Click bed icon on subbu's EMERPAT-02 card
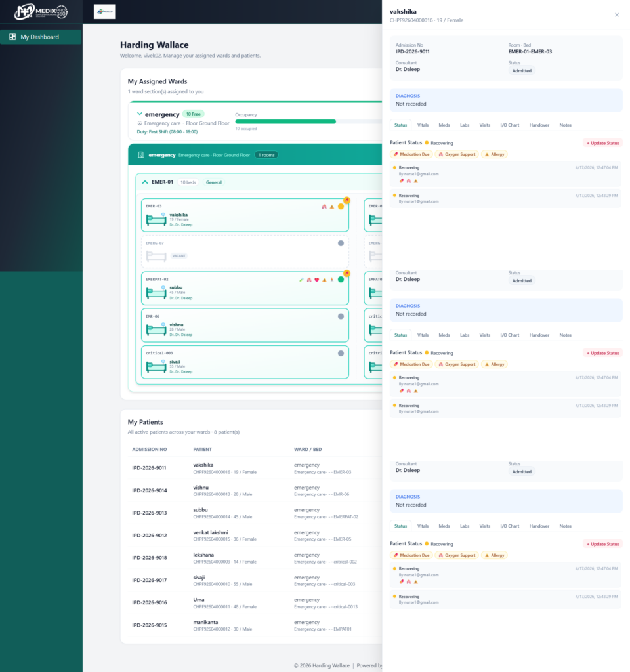Image resolution: width=630 pixels, height=672 pixels. coord(156,292)
